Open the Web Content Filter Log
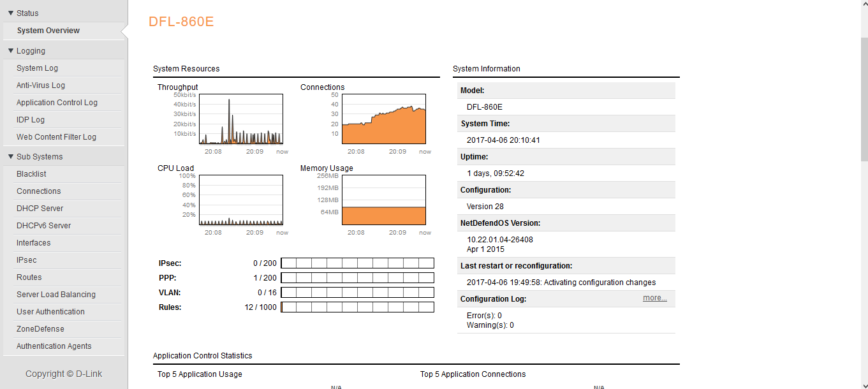868x389 pixels. point(56,137)
